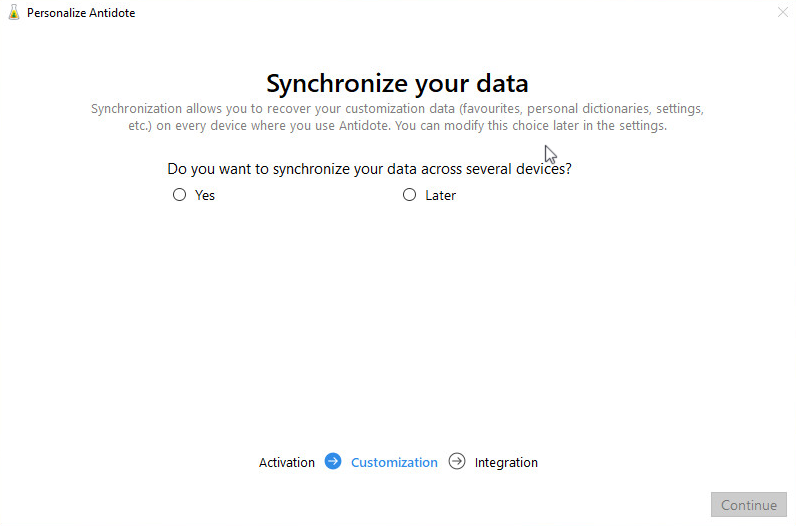
Task: Click the "Personalize Antidote" window title text
Action: pyautogui.click(x=81, y=13)
